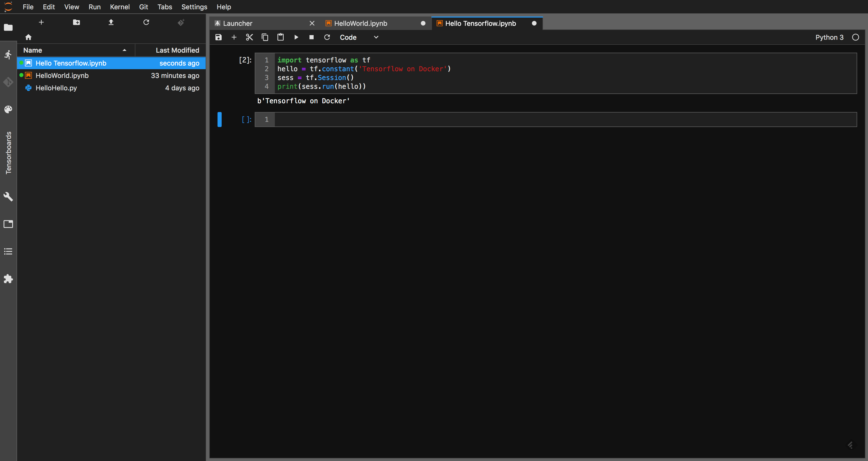Open the Open Tabs sidebar icon
Screen dimensions: 868x461
[8, 224]
